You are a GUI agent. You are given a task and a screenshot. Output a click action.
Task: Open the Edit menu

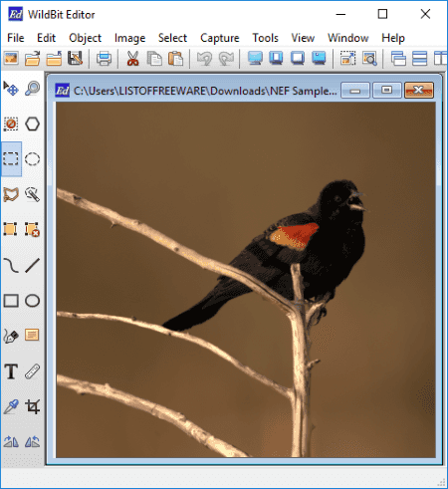(x=46, y=38)
